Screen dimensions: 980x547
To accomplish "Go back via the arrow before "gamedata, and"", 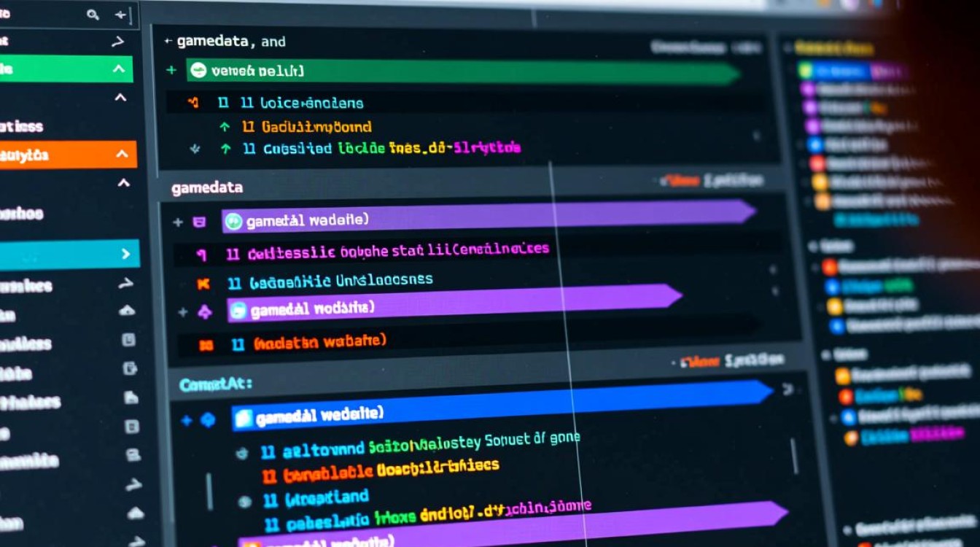I will [168, 42].
